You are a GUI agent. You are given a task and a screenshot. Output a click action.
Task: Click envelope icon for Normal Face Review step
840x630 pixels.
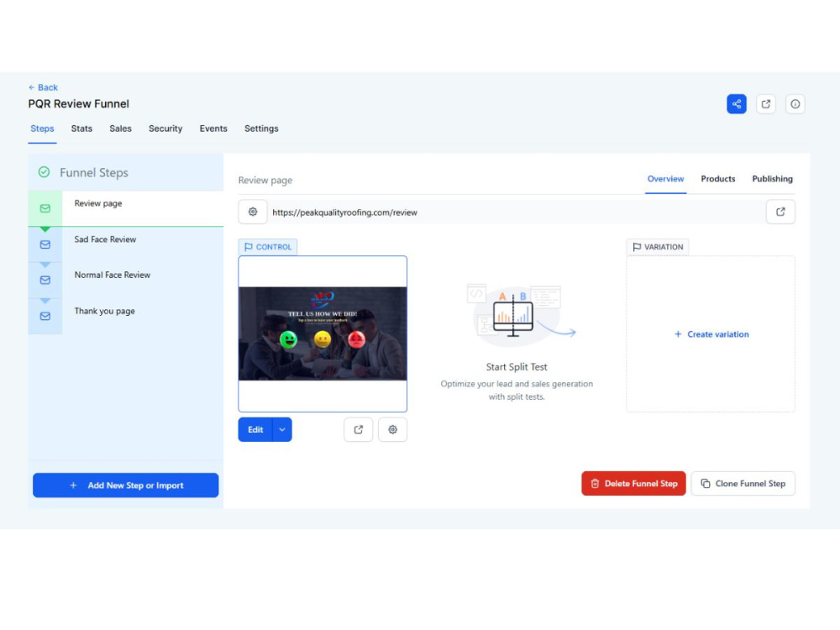click(45, 281)
